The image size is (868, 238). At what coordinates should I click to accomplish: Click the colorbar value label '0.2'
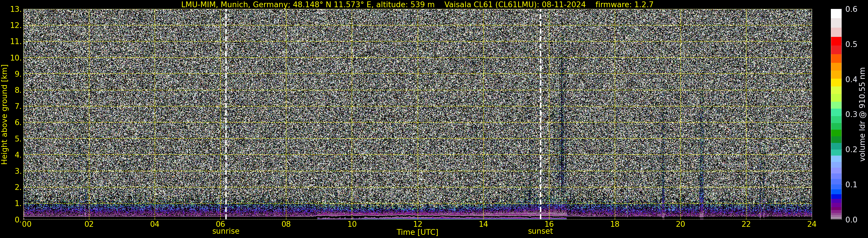[x=852, y=149]
